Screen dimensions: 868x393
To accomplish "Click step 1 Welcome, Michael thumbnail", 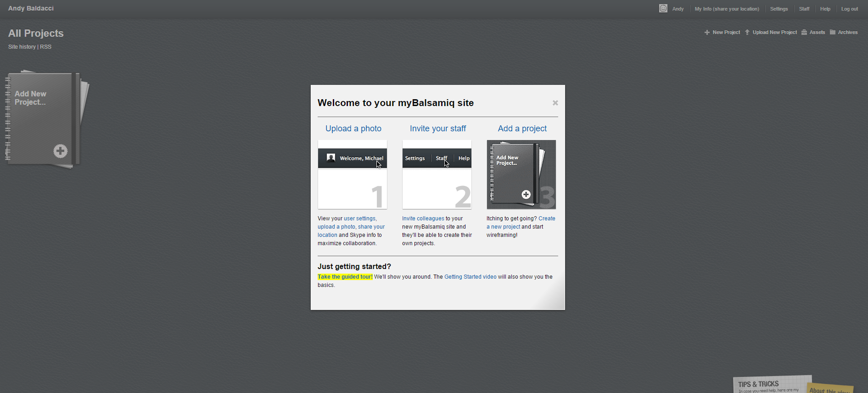I will tap(353, 174).
